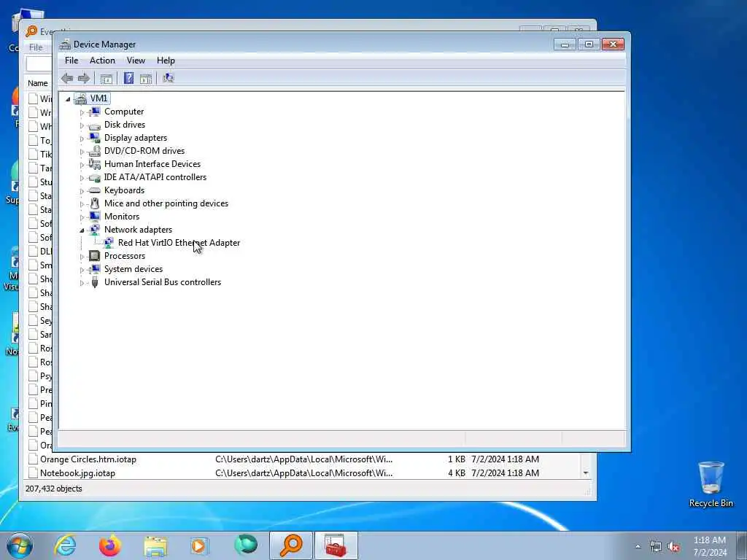Click the Properties pane toolbar icon
747x560 pixels.
(x=146, y=79)
